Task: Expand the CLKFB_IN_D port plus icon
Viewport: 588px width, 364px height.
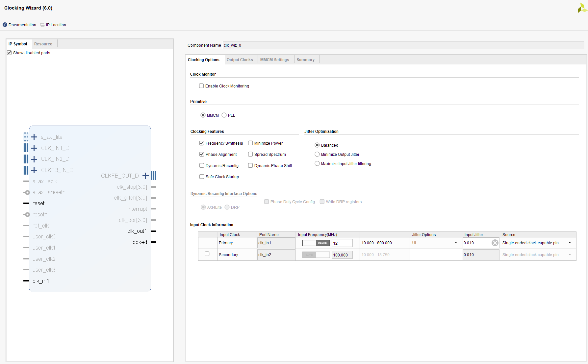Action: pos(34,170)
